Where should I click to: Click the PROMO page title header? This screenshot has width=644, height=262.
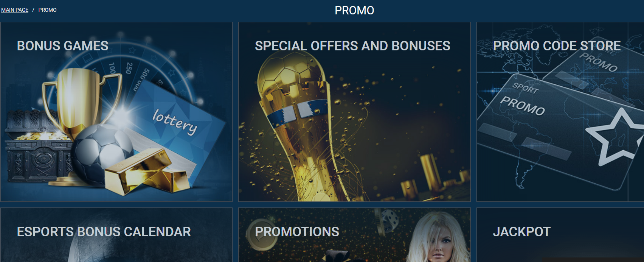coord(354,10)
